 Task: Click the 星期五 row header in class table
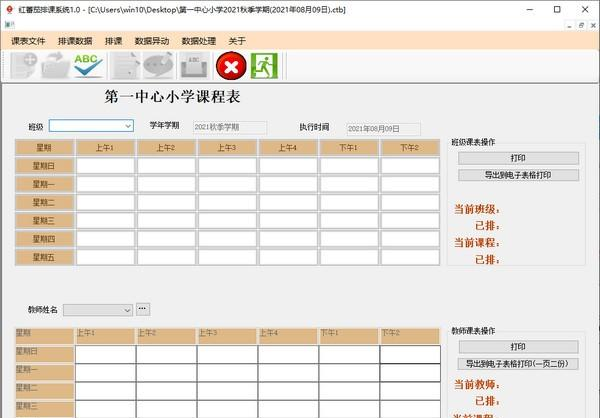tap(44, 257)
